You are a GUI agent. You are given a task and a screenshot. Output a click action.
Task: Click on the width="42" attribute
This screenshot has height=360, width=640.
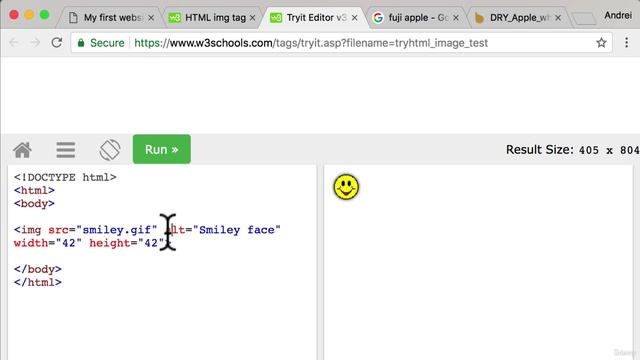tap(48, 243)
